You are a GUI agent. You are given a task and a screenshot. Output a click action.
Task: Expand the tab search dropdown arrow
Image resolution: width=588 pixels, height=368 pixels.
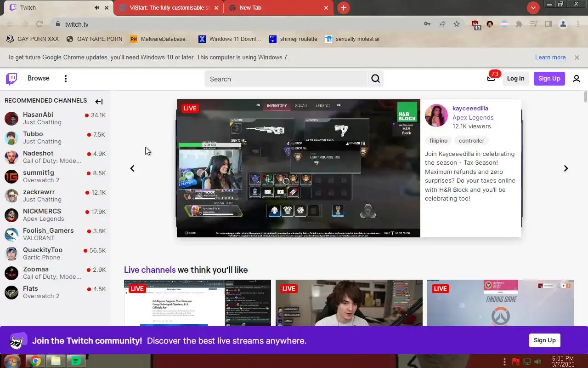pyautogui.click(x=533, y=8)
